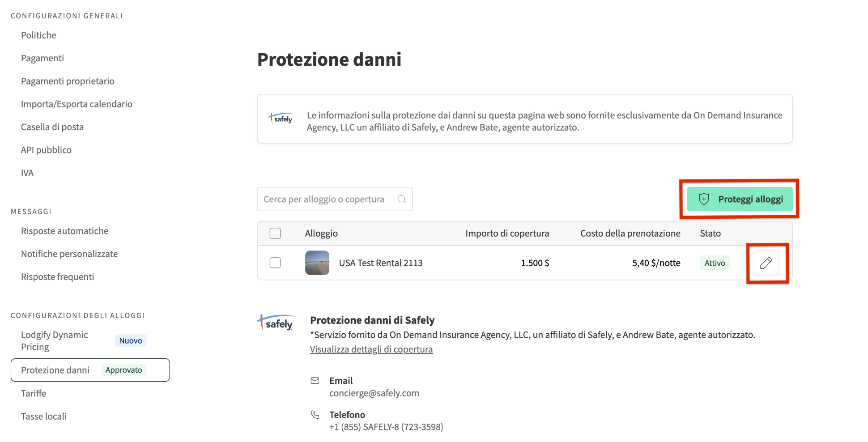868x442 pixels.
Task: Open the USA Test Rental 2113 property thumbnail
Action: (317, 263)
